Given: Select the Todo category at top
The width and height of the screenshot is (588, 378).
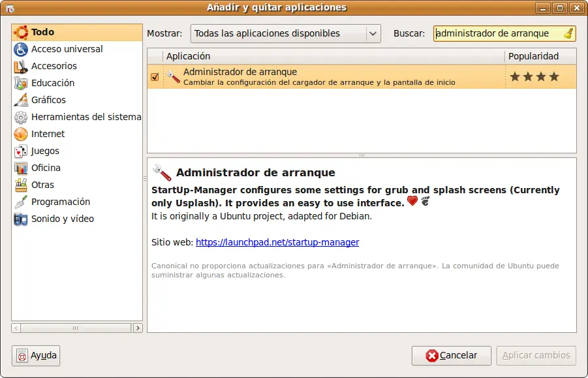Looking at the screenshot, I should (42, 31).
